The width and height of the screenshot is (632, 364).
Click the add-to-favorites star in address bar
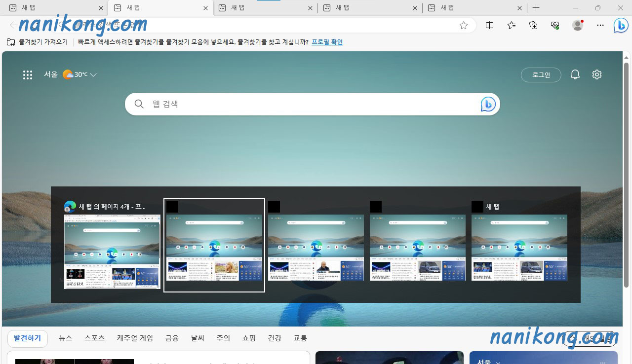pos(463,25)
